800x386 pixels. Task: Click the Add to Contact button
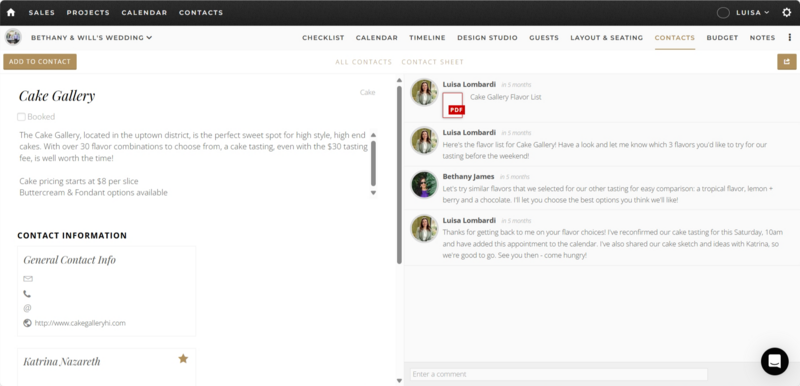[40, 62]
